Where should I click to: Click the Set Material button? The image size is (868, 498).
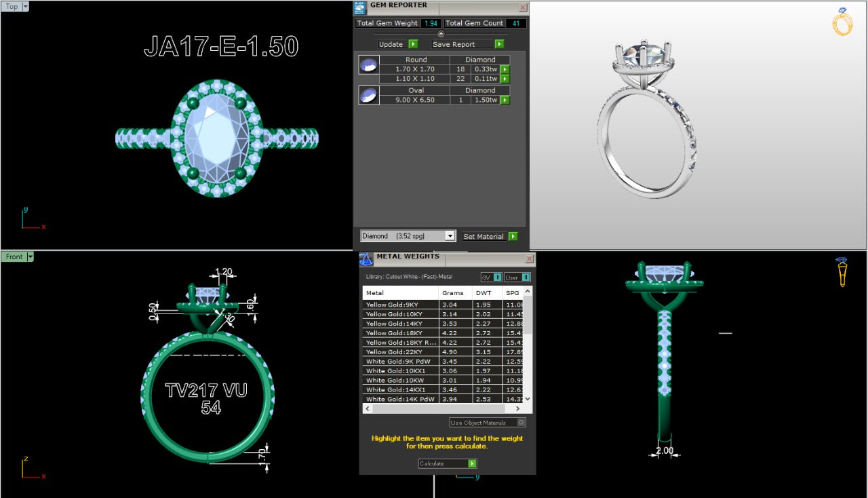(x=490, y=236)
